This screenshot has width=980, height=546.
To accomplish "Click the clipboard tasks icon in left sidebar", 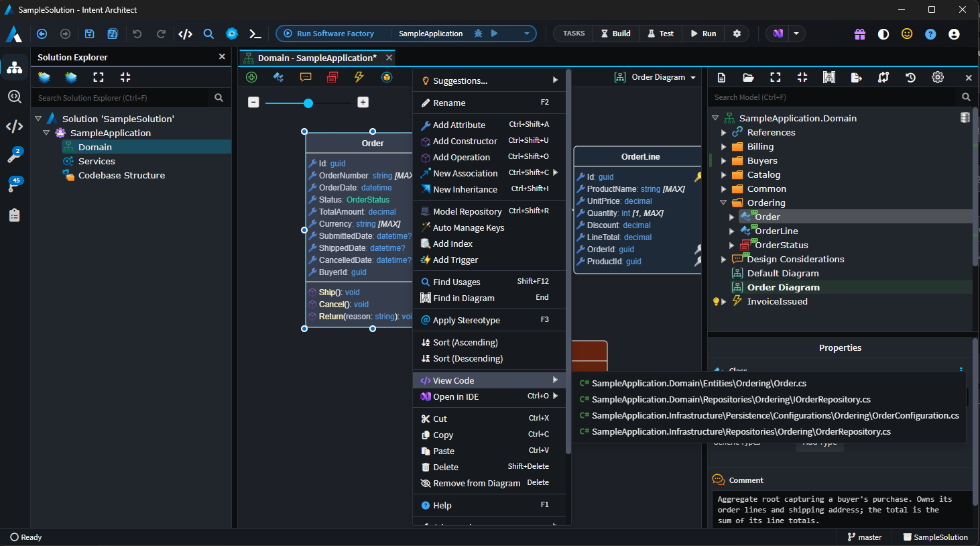I will pyautogui.click(x=15, y=215).
